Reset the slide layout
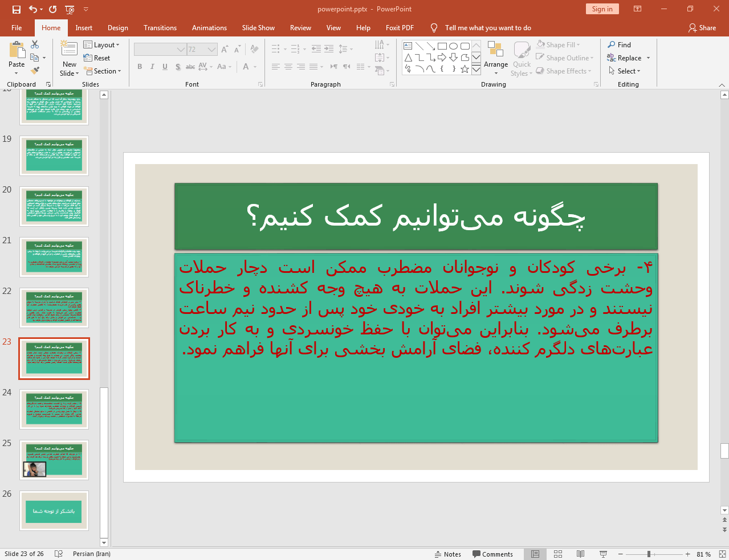Screen dimensions: 729x560 97,58
